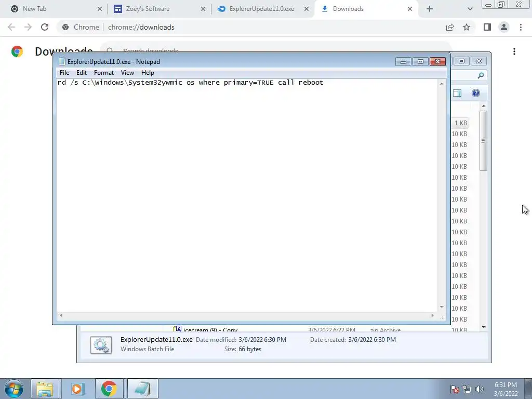The height and width of the screenshot is (399, 532).
Task: Click Notepad vertical scrollbar down arrow
Action: point(442,307)
